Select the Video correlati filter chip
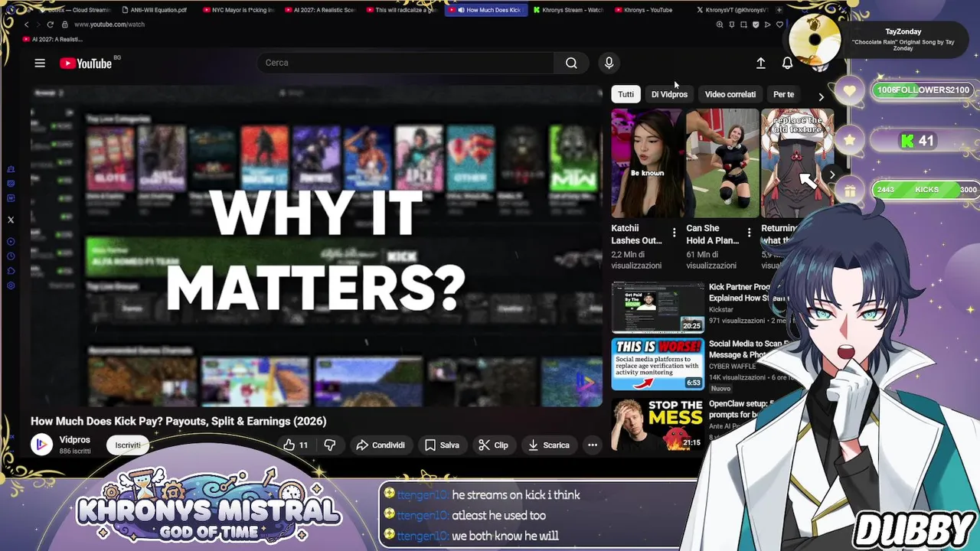This screenshot has width=980, height=551. [730, 94]
